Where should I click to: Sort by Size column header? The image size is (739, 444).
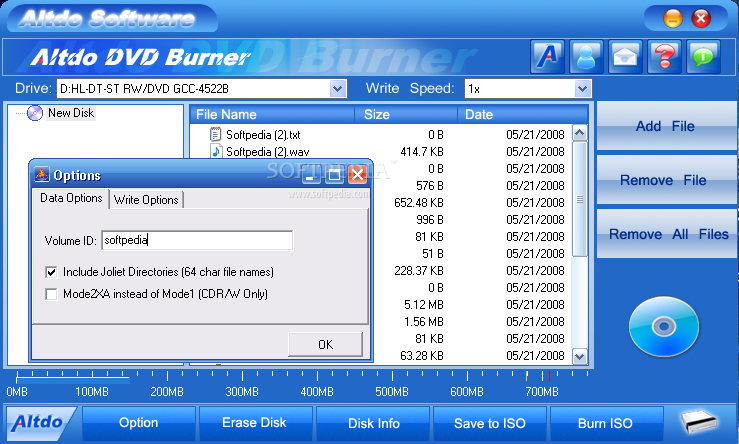pos(406,115)
